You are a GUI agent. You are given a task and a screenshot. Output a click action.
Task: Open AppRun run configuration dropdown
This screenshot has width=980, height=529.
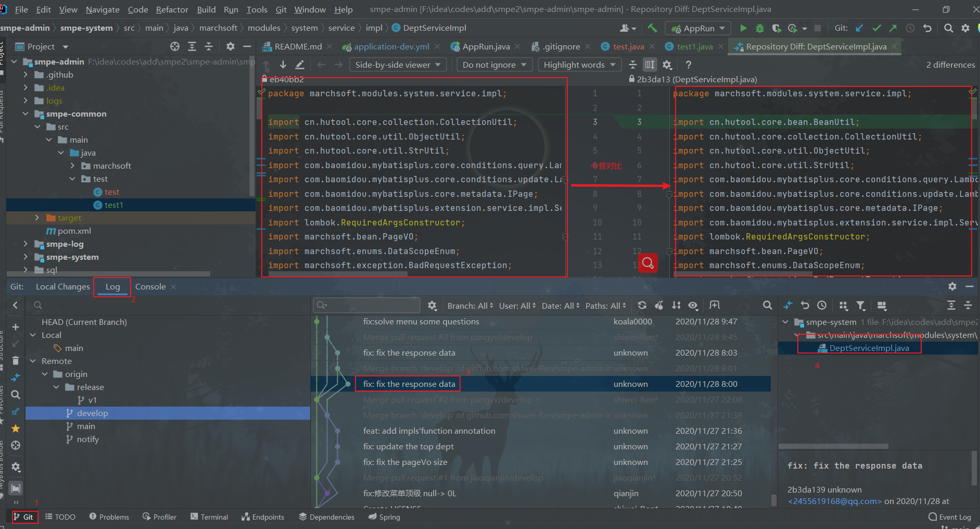point(698,28)
